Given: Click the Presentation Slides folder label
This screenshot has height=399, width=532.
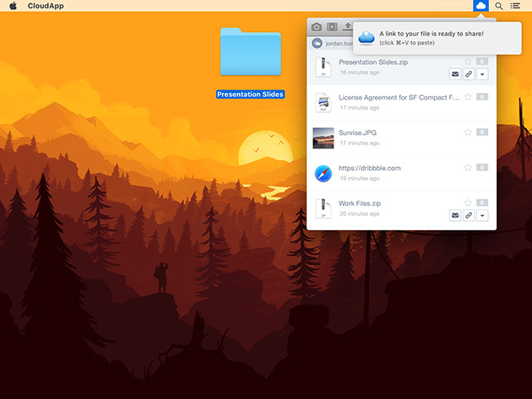Looking at the screenshot, I should tap(250, 94).
